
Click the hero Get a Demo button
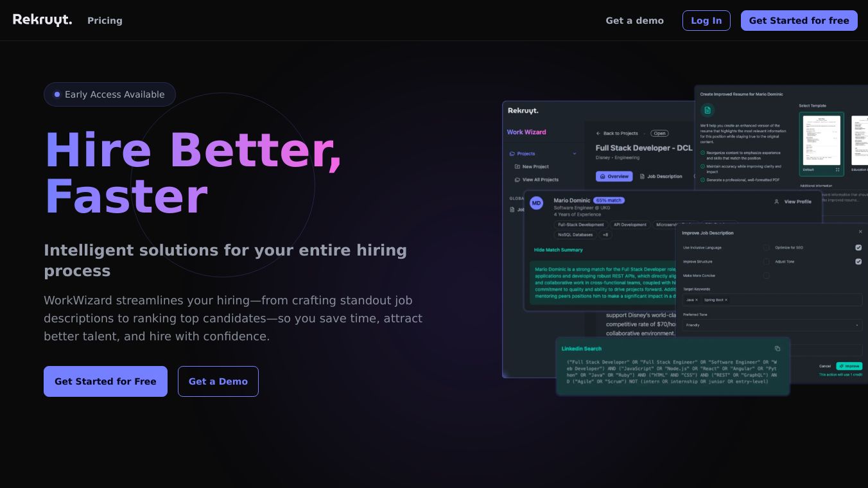click(x=218, y=381)
